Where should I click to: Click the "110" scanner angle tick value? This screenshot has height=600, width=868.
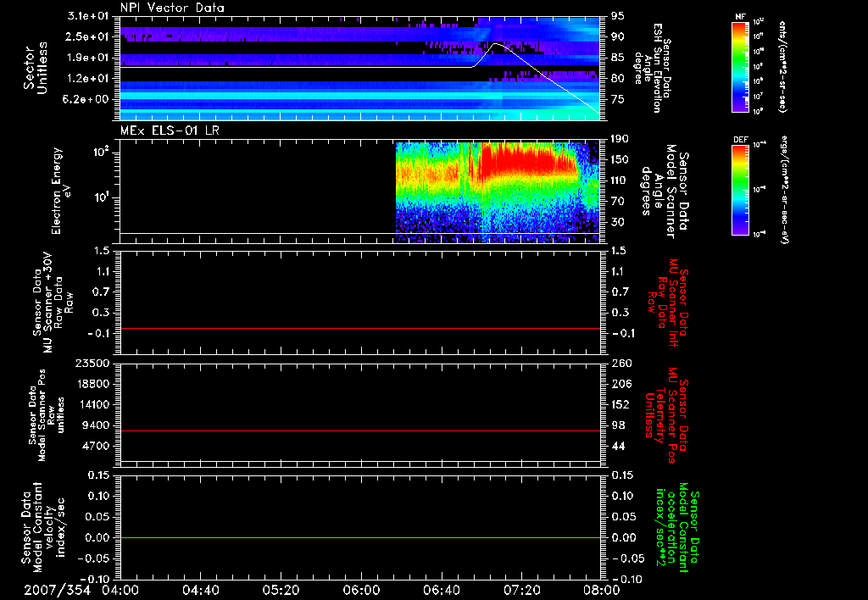click(620, 181)
